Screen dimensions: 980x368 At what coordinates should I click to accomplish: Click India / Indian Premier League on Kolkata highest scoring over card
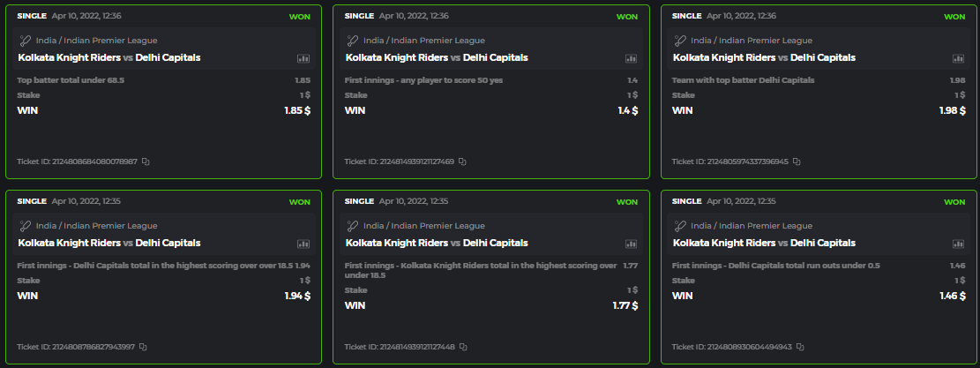424,226
